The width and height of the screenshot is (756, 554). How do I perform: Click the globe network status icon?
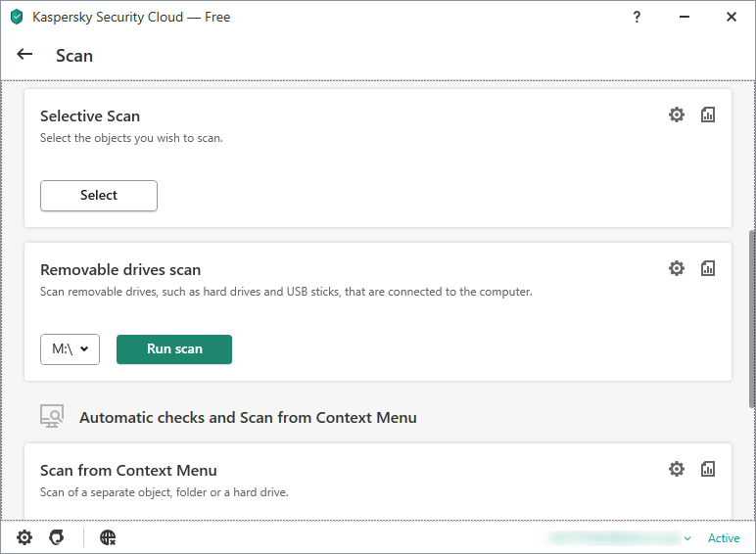click(108, 537)
